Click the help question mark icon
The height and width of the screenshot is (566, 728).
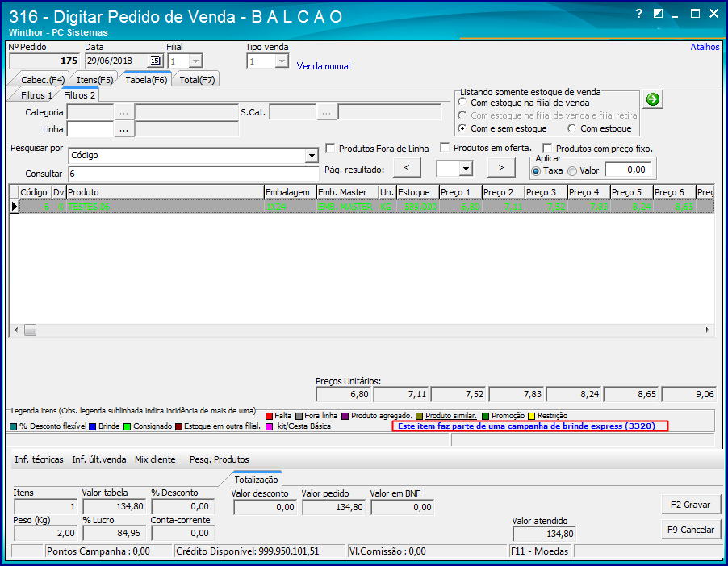tap(639, 14)
